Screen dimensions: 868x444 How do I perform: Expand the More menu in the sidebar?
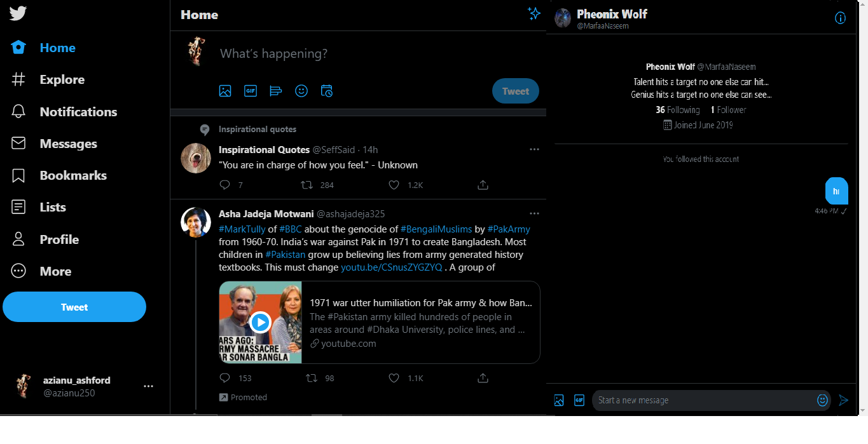tap(42, 271)
